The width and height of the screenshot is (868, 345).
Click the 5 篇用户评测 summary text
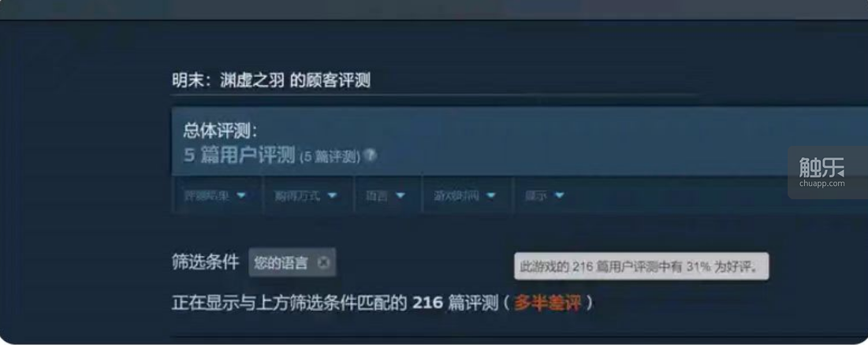pyautogui.click(x=239, y=155)
